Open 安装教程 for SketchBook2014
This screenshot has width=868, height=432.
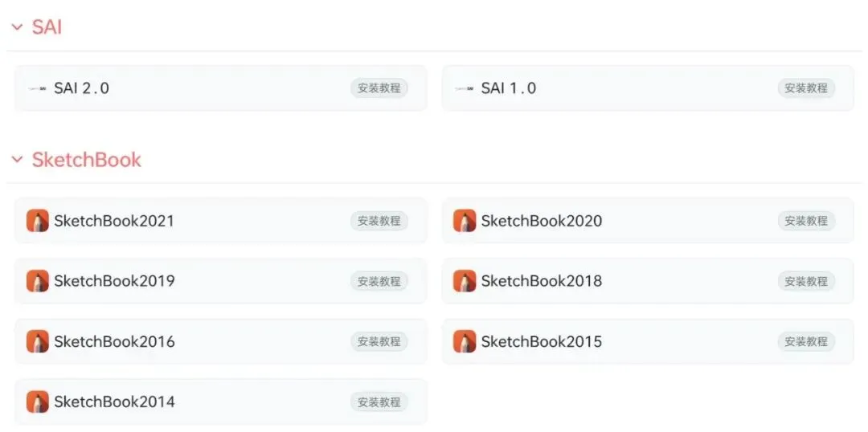(x=379, y=401)
